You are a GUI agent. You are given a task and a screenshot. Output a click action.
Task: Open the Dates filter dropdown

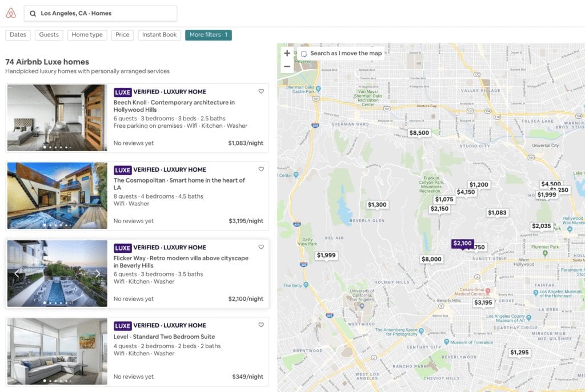click(18, 35)
